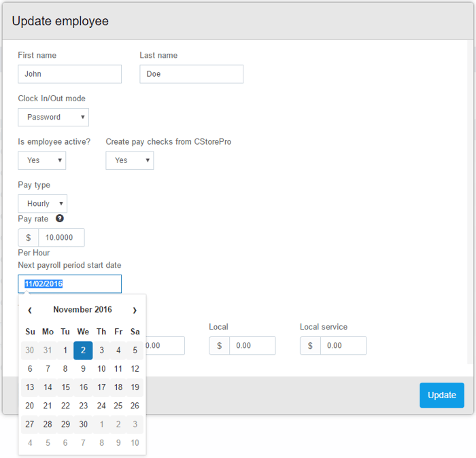Change the Pay type dropdown
Screen dimensions: 476x458
pos(42,204)
